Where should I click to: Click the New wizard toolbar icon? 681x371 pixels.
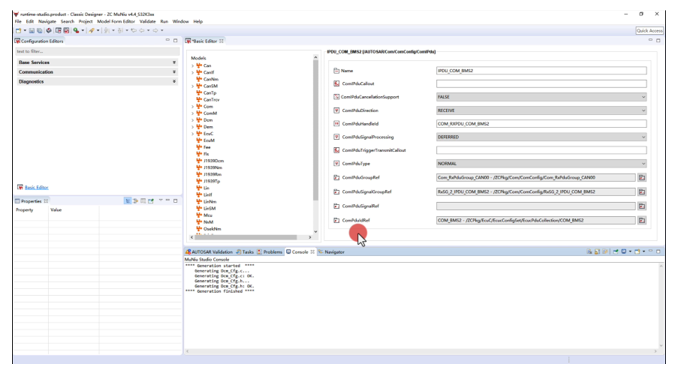[x=18, y=30]
